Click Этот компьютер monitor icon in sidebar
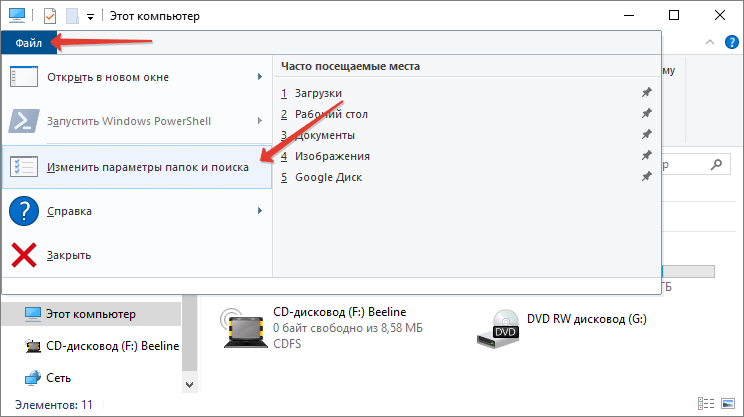Image resolution: width=744 pixels, height=417 pixels. (33, 314)
